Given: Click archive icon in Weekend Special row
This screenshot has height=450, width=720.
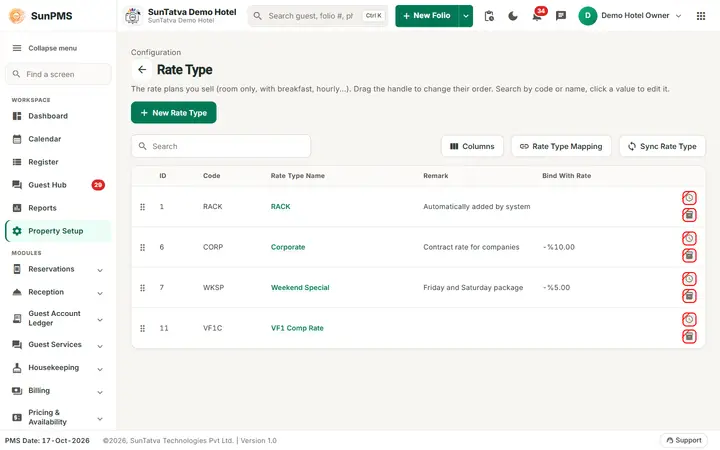Looking at the screenshot, I should pyautogui.click(x=689, y=296).
